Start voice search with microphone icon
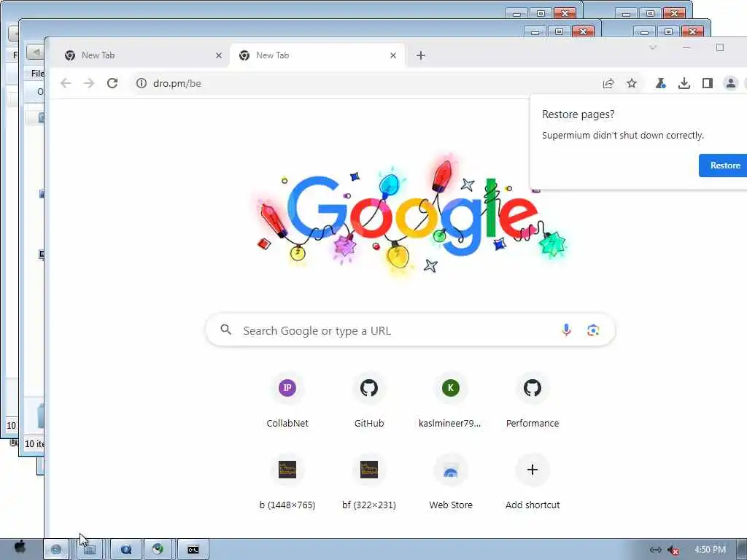The image size is (747, 560). click(566, 330)
